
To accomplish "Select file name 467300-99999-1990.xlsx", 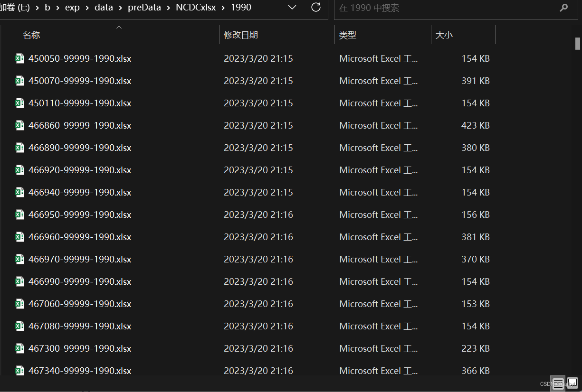I will click(80, 349).
